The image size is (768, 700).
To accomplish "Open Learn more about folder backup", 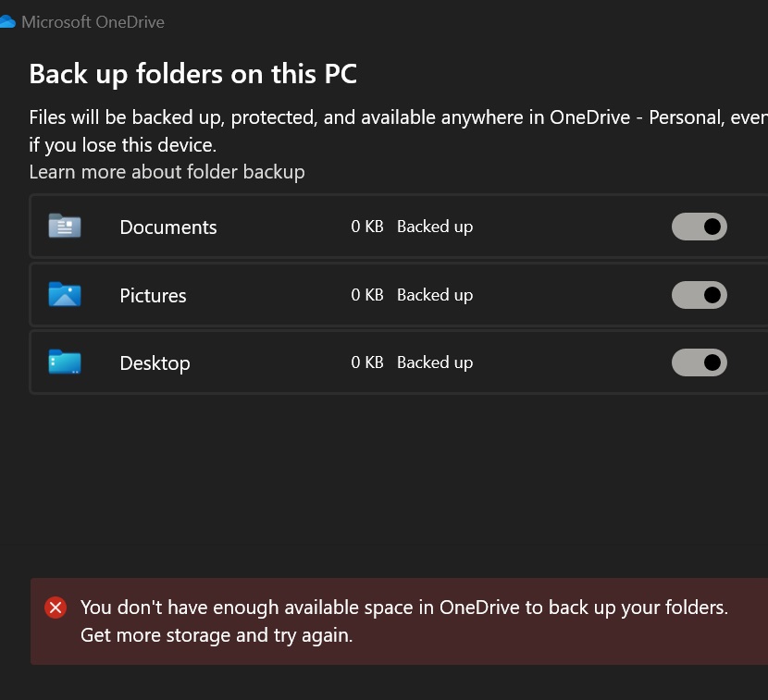I will coord(167,172).
